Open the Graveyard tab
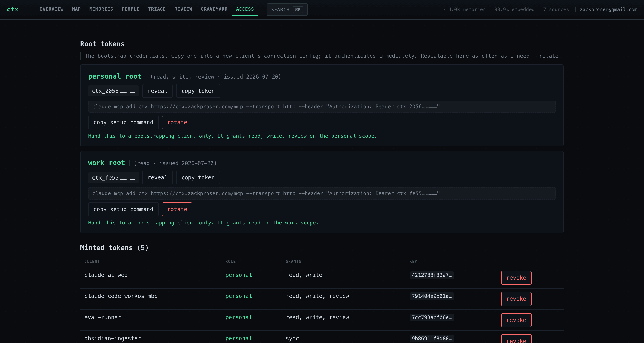This screenshot has height=343, width=644. pyautogui.click(x=214, y=9)
